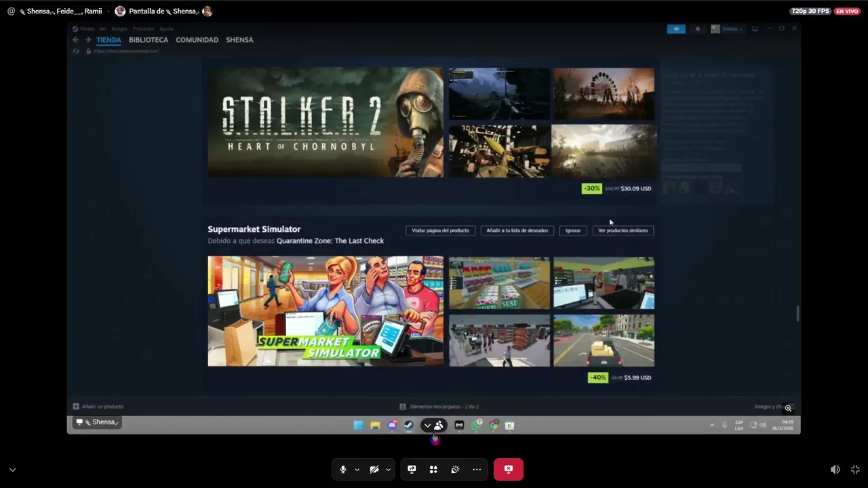Open the soundboard icon
The width and height of the screenshot is (868, 488).
[x=455, y=469]
